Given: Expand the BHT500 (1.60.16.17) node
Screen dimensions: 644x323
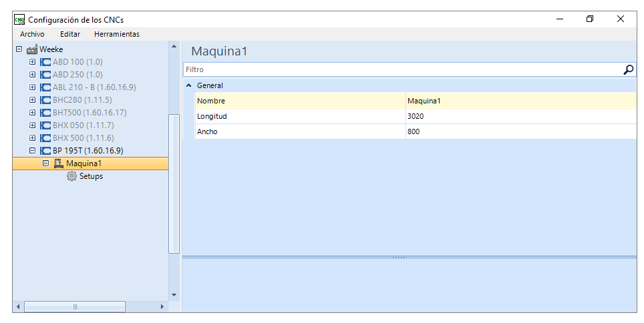Looking at the screenshot, I should 33,113.
